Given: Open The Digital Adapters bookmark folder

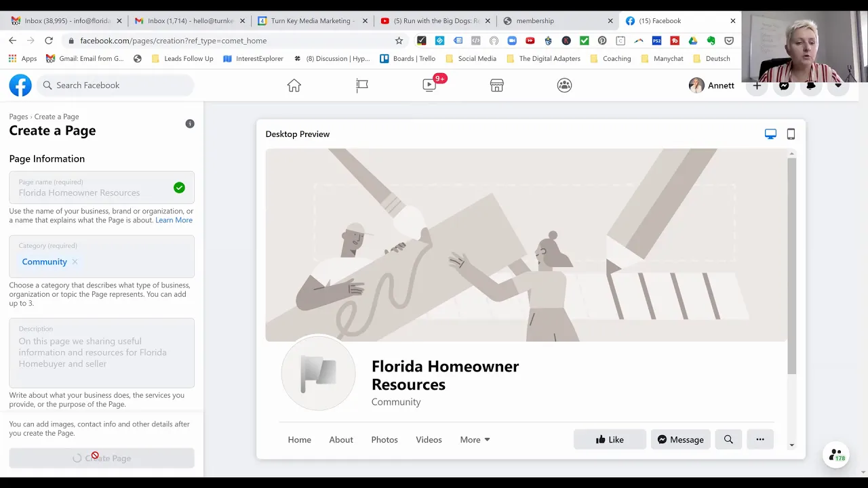Looking at the screenshot, I should (543, 59).
